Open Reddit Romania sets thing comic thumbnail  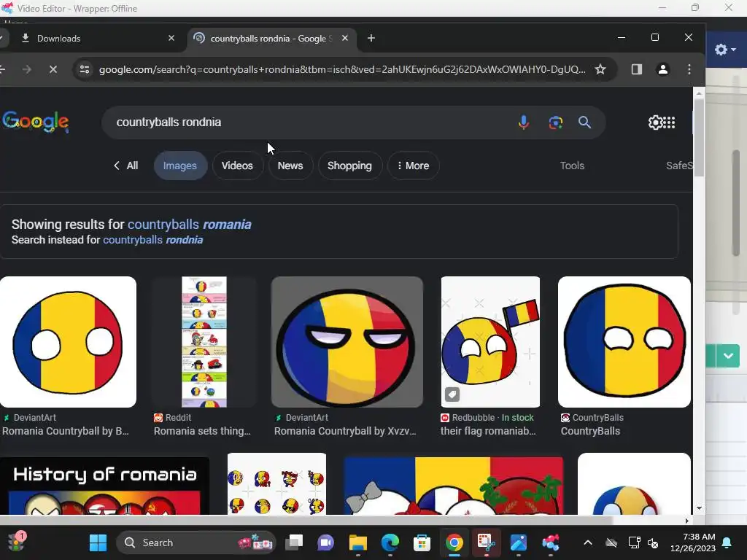[x=204, y=342]
